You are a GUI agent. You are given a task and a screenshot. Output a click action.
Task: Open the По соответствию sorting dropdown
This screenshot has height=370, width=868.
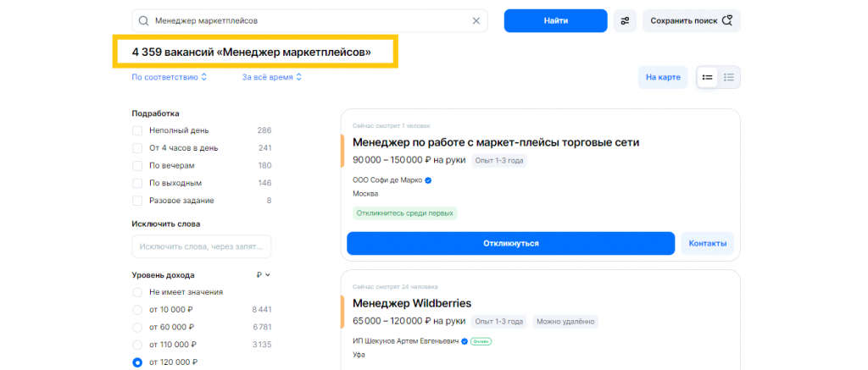(x=169, y=77)
